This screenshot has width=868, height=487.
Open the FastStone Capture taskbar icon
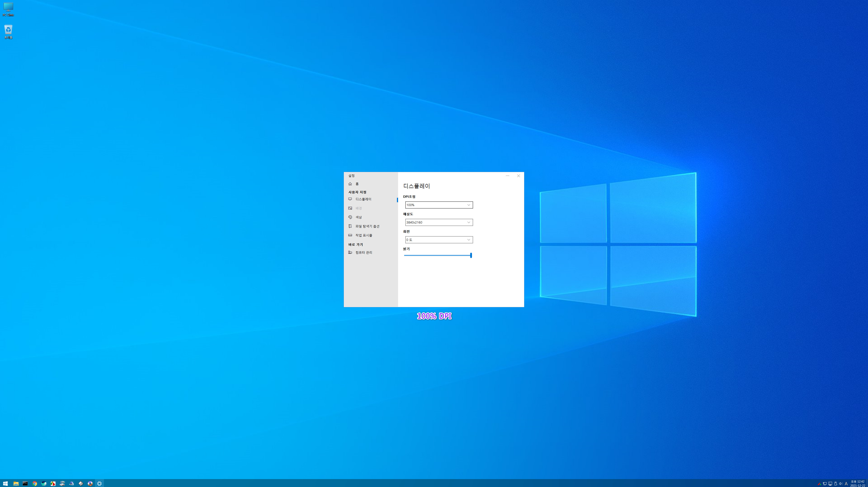(x=53, y=483)
